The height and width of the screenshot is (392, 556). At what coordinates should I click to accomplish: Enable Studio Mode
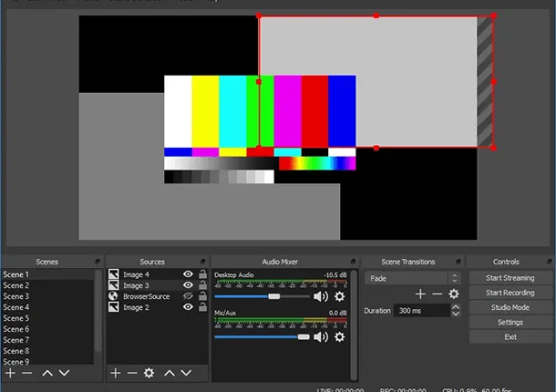(x=510, y=307)
